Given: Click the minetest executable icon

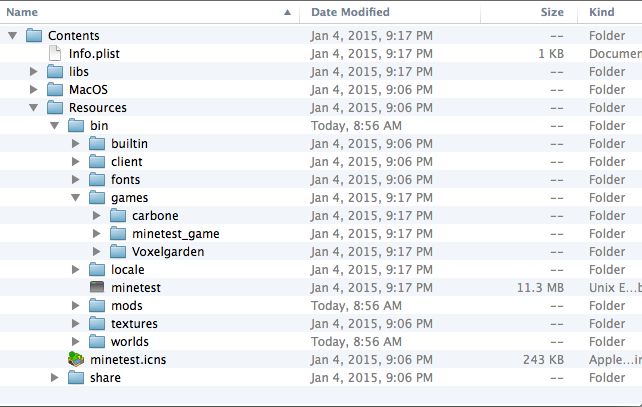Looking at the screenshot, I should point(97,287).
